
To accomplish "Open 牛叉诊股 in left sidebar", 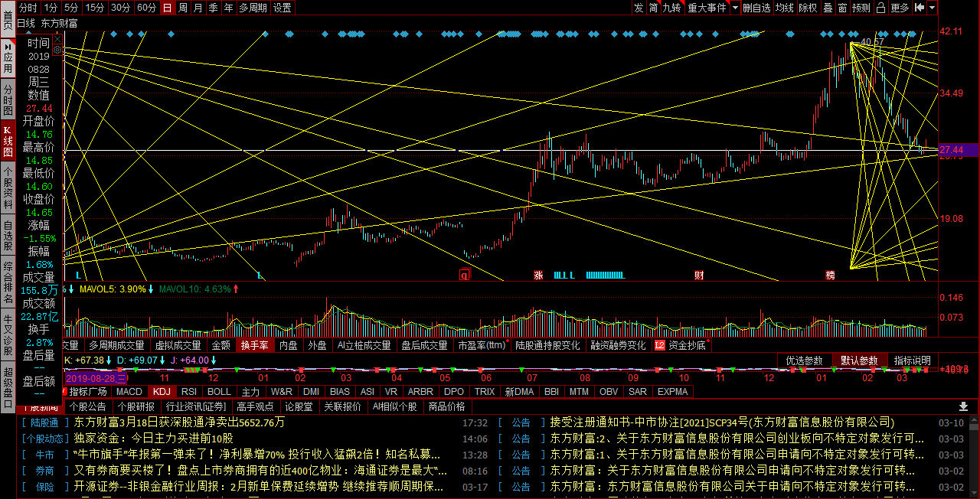I will [x=8, y=335].
